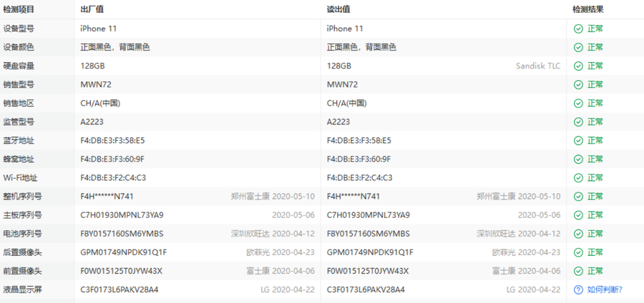
Task: Click read-out value CH/A(中国)
Action: 346,104
